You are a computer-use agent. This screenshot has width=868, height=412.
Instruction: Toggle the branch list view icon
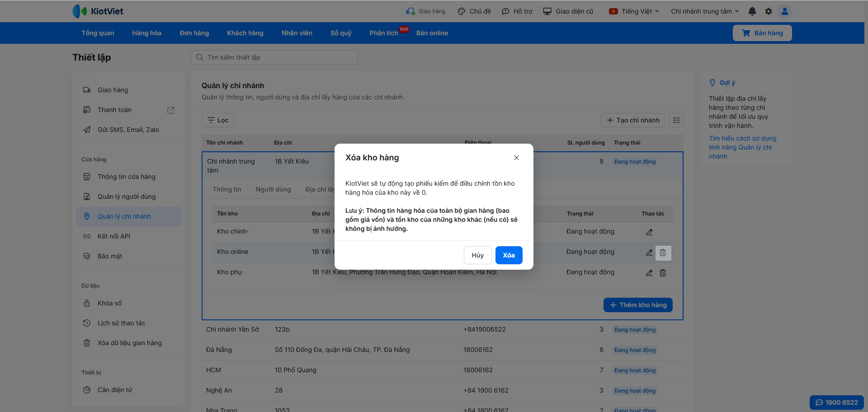pos(676,120)
